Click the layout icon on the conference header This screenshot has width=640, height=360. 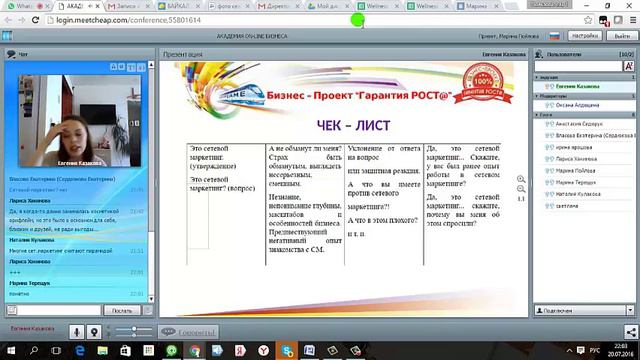[x=7, y=36]
